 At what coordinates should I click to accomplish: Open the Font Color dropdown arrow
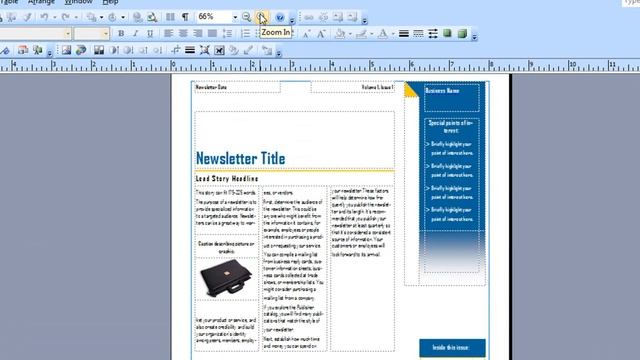tap(393, 34)
